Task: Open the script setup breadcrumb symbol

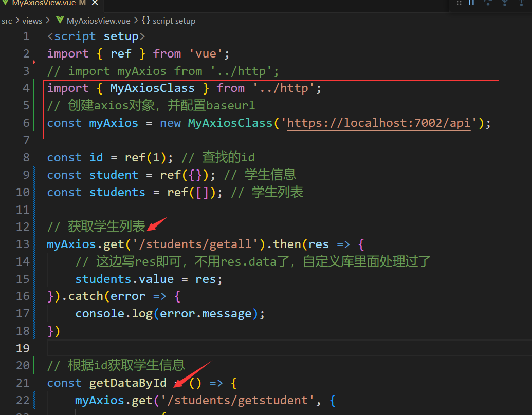Action: point(174,21)
